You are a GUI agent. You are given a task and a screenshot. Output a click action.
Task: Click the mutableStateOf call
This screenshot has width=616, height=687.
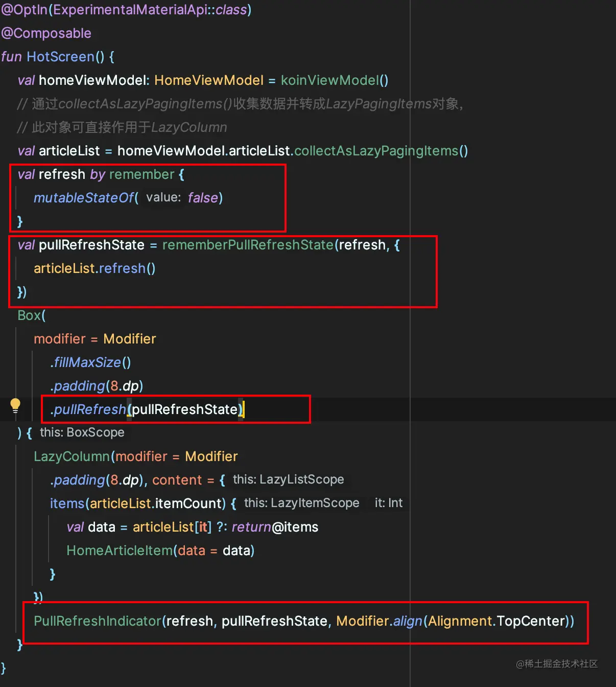coord(84,198)
